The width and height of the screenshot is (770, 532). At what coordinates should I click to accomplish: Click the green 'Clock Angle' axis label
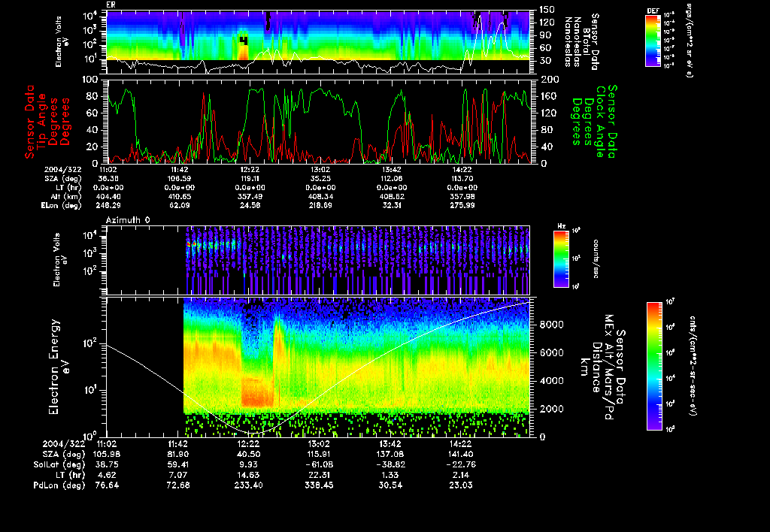[599, 122]
